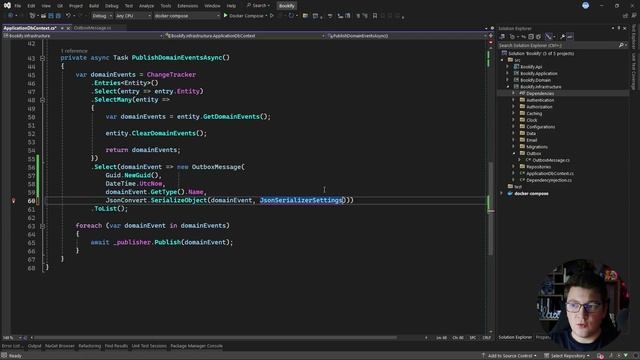Viewport: 640px width, 360px height.
Task: Click the CRLF line ending indicator
Action: (487, 338)
